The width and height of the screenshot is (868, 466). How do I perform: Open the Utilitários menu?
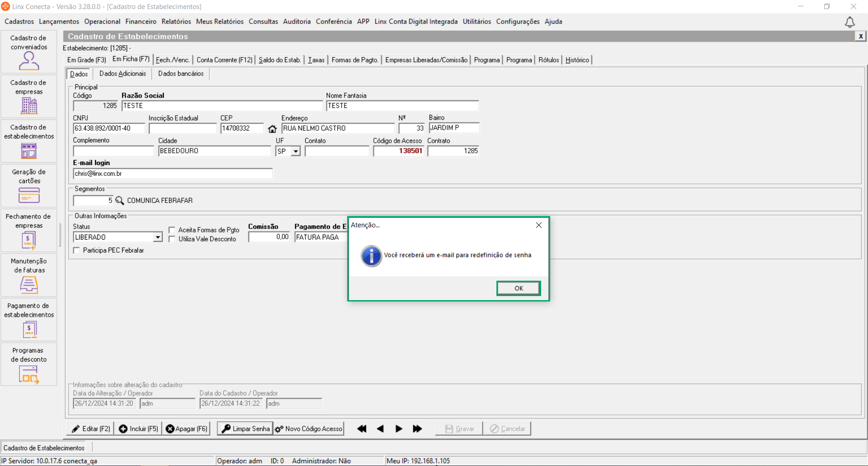point(476,22)
